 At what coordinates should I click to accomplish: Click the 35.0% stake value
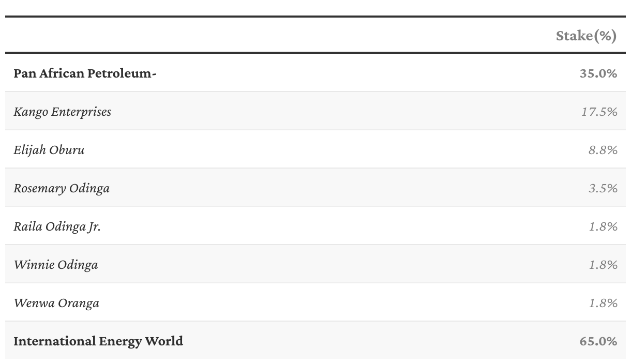pos(598,73)
